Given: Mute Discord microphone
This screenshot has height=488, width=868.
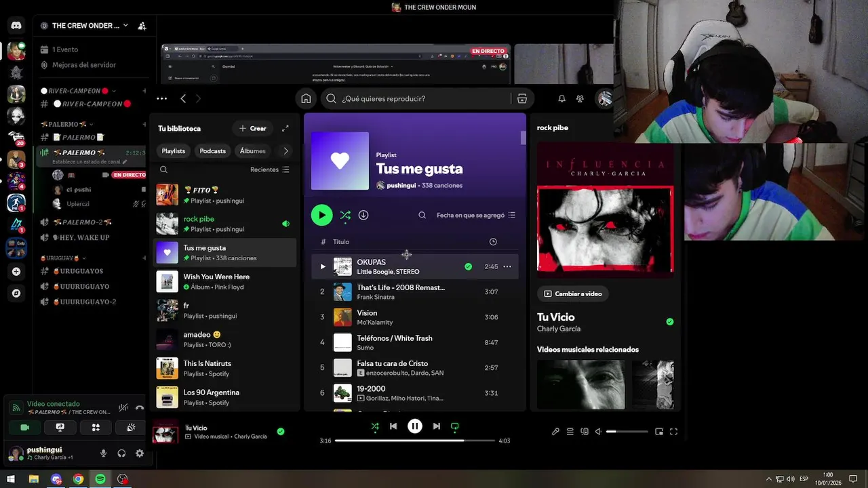Looking at the screenshot, I should 103,453.
